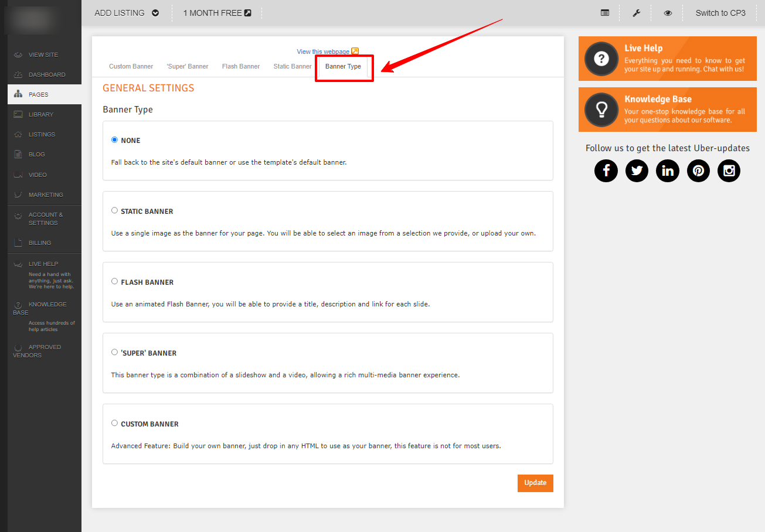This screenshot has height=532, width=765.
Task: Open MARKETING in the sidebar menu
Action: 45,195
